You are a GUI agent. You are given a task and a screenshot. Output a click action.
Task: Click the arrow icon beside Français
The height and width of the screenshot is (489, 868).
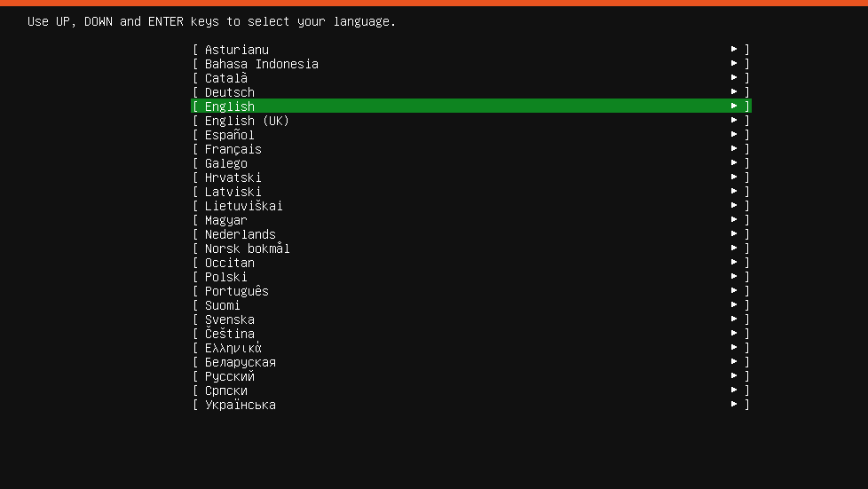[x=734, y=148]
